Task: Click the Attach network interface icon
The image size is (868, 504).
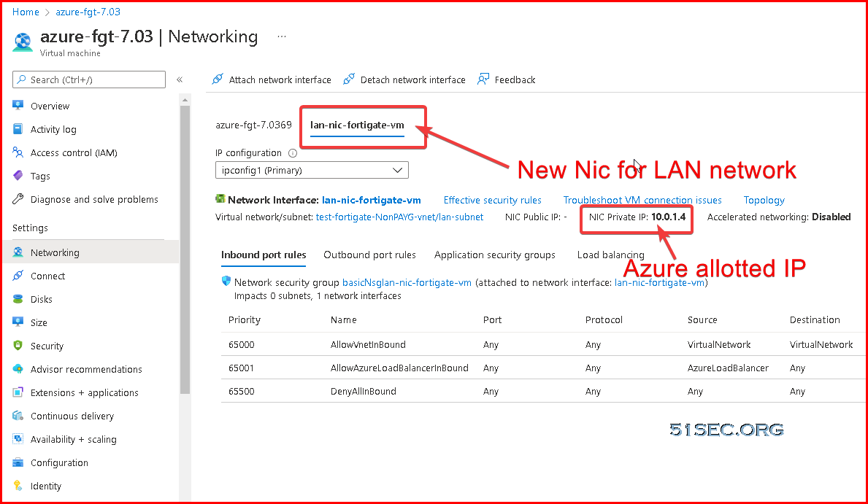Action: point(218,79)
